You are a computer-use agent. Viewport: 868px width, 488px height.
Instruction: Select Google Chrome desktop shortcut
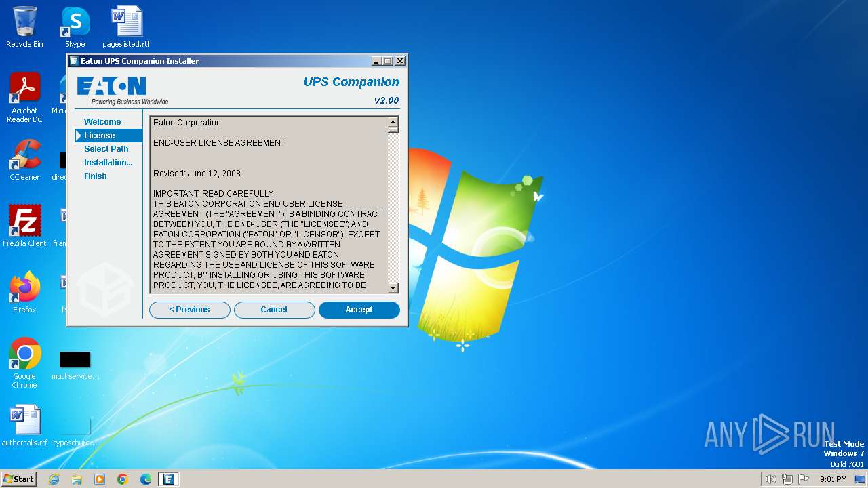pos(24,363)
